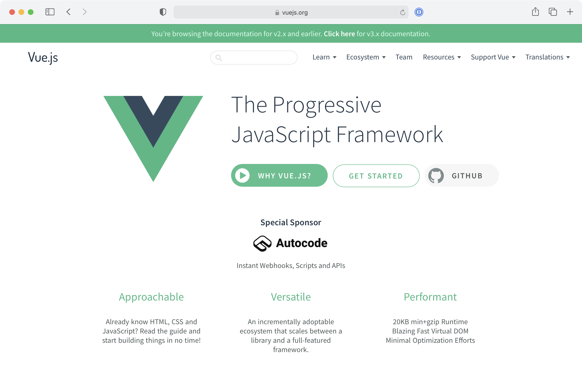
Task: Click the Performant heading
Action: tap(430, 297)
